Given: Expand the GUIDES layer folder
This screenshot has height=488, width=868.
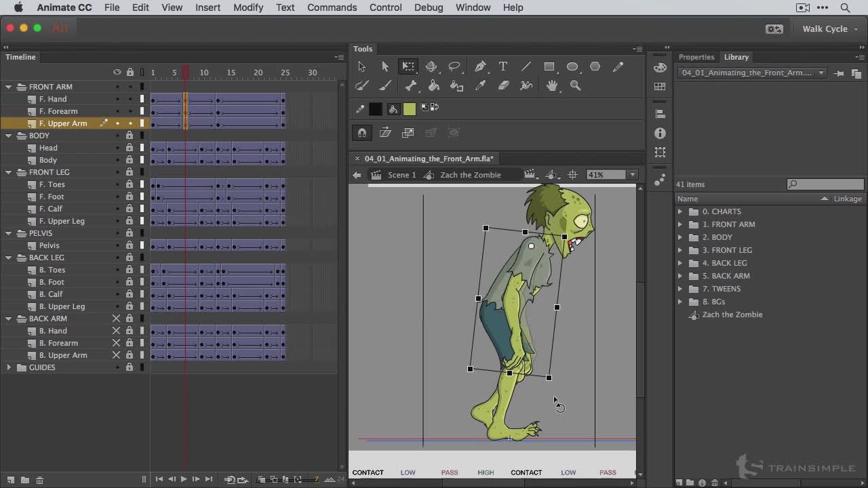Looking at the screenshot, I should (9, 367).
